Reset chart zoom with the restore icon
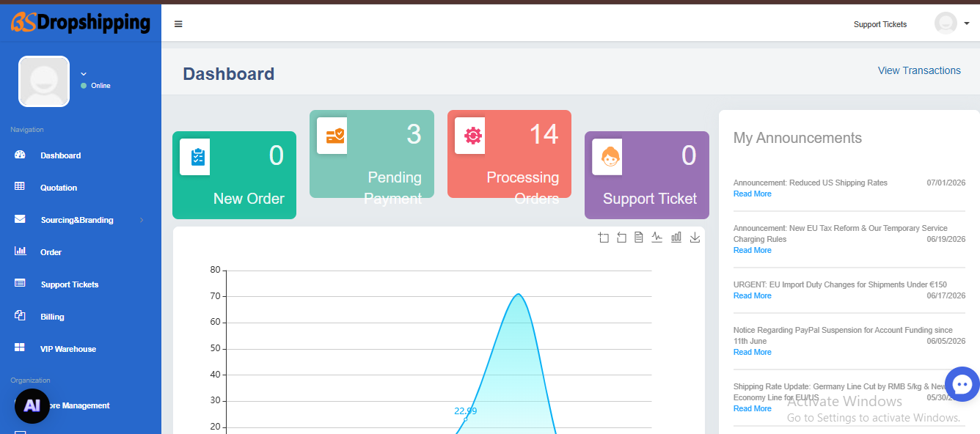Viewport: 980px width, 434px height. click(x=621, y=238)
